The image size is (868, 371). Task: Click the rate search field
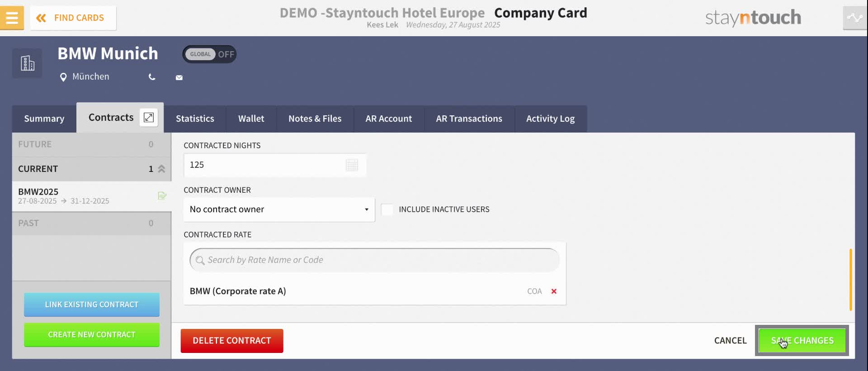pos(374,260)
